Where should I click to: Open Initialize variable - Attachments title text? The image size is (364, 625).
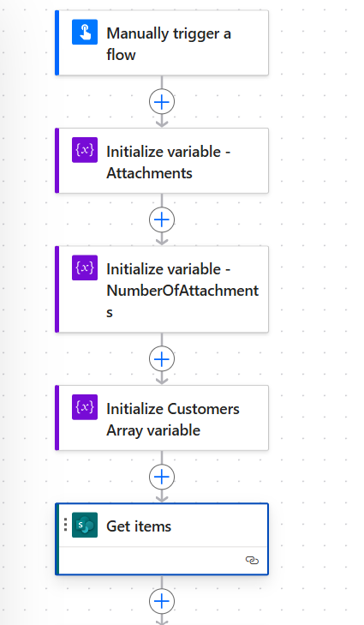169,162
